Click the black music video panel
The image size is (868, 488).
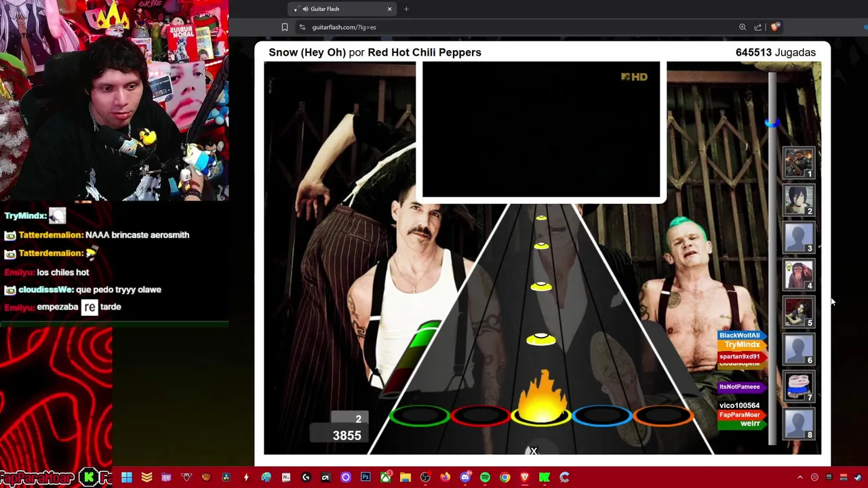(541, 129)
